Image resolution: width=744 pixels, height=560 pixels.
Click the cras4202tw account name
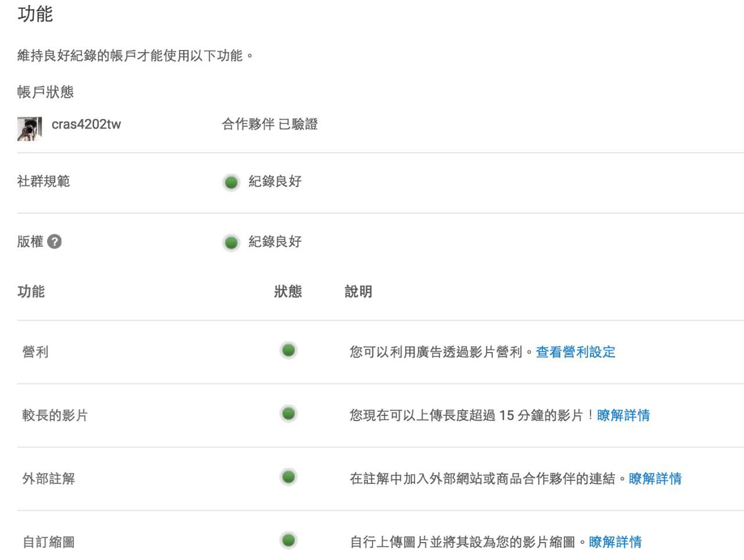[x=86, y=124]
